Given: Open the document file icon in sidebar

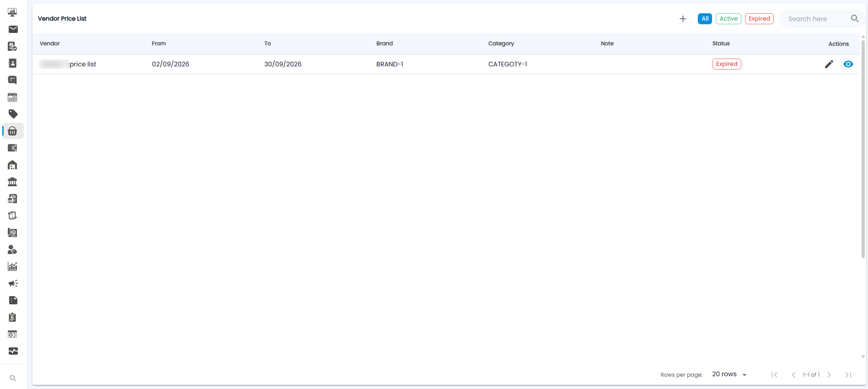Looking at the screenshot, I should 13,300.
